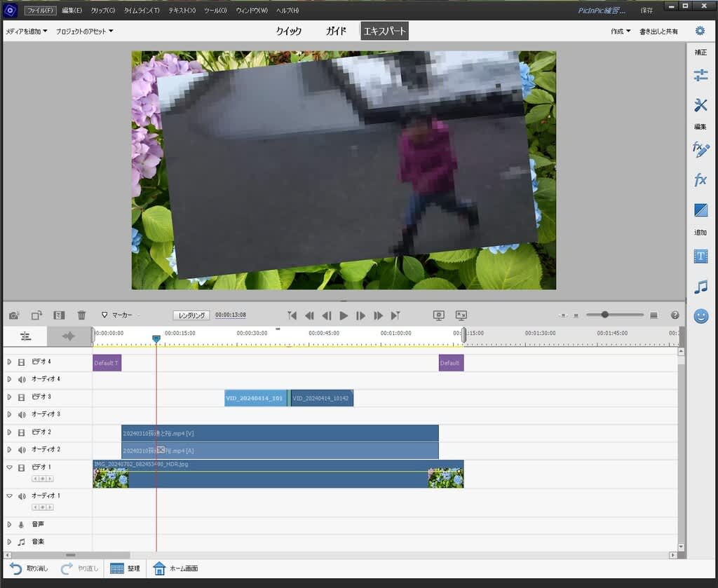Open the Tools wrench-and-scissors panel
The width and height of the screenshot is (718, 588).
(x=700, y=105)
